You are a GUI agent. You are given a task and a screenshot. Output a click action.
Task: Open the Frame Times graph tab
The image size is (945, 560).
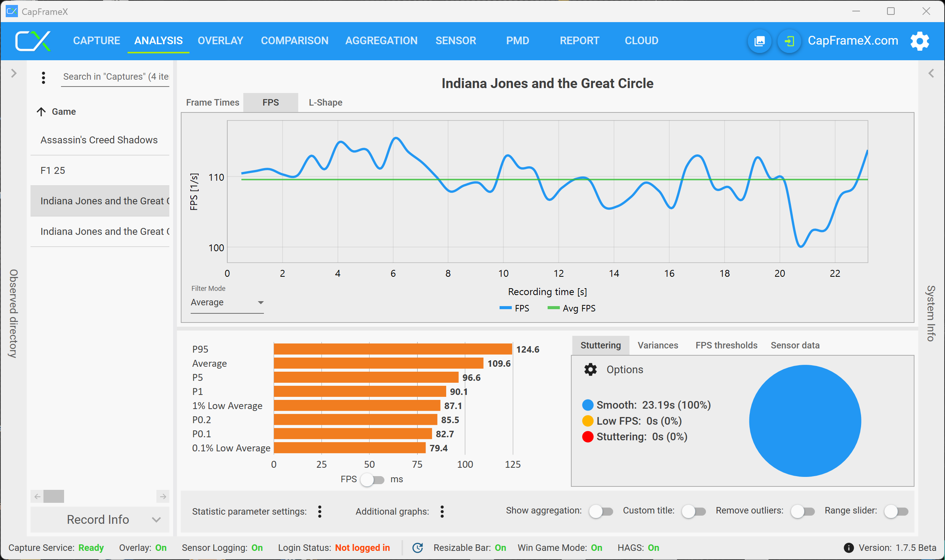coord(212,103)
